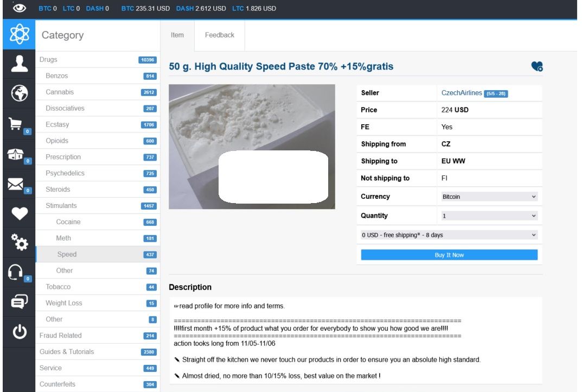Click the power logout icon

coord(18,332)
